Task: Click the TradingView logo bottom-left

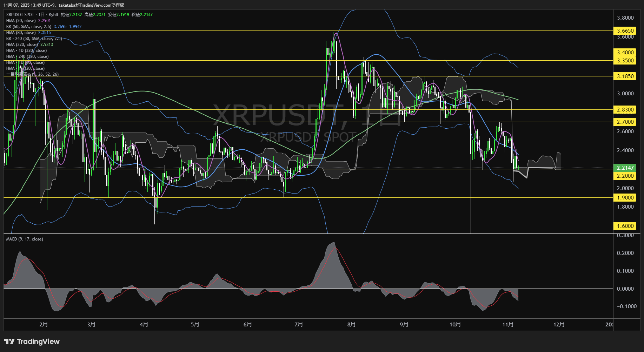Action: [x=32, y=341]
